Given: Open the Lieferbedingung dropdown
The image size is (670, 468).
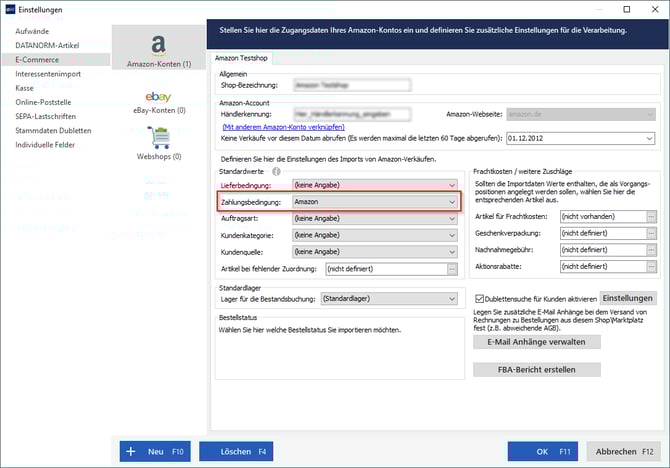Looking at the screenshot, I should 375,185.
